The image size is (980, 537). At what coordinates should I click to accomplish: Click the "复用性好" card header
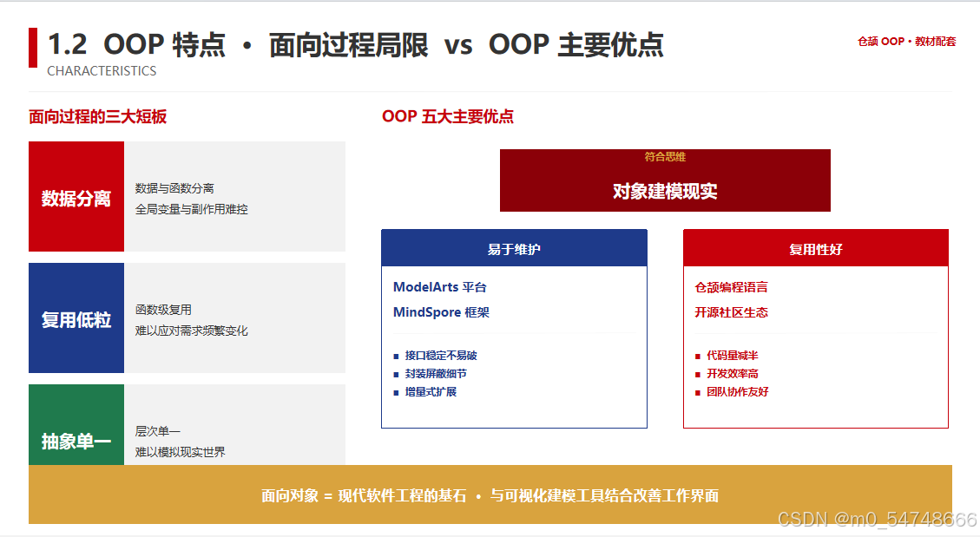pyautogui.click(x=816, y=248)
